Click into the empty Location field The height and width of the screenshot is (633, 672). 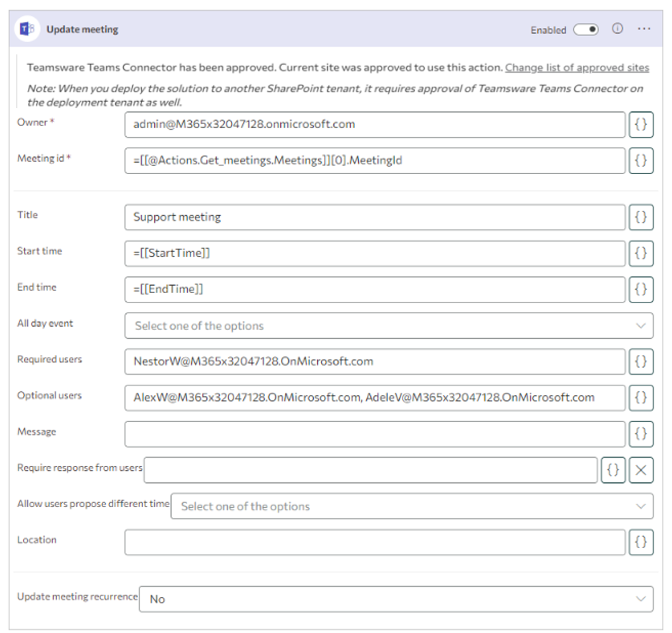(x=375, y=542)
